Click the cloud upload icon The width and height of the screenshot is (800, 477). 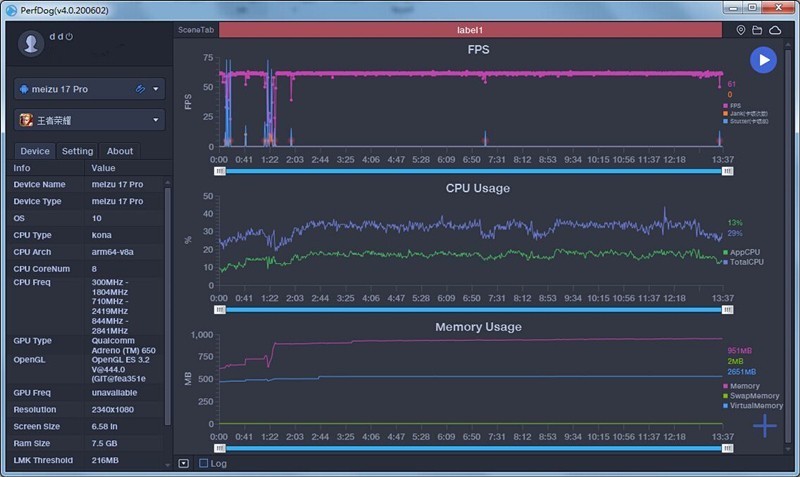click(x=774, y=30)
